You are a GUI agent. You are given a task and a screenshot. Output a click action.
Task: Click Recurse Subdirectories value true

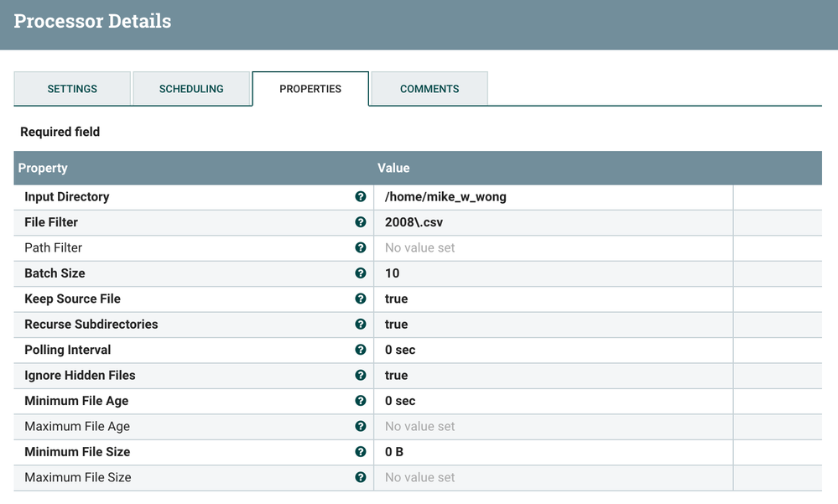[x=553, y=325]
